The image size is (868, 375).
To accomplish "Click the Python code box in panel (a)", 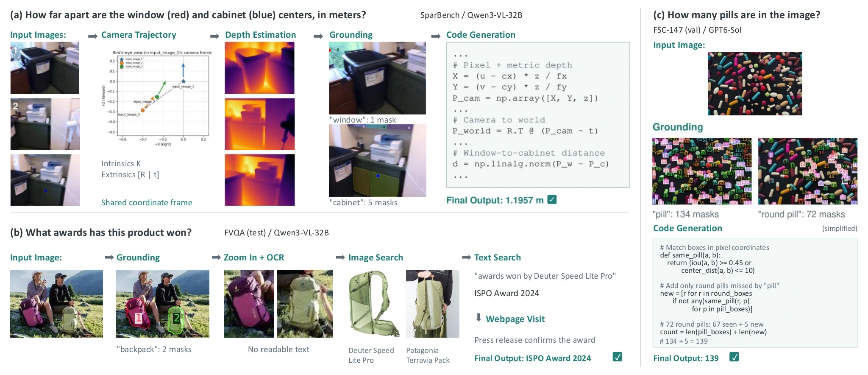I will [538, 115].
